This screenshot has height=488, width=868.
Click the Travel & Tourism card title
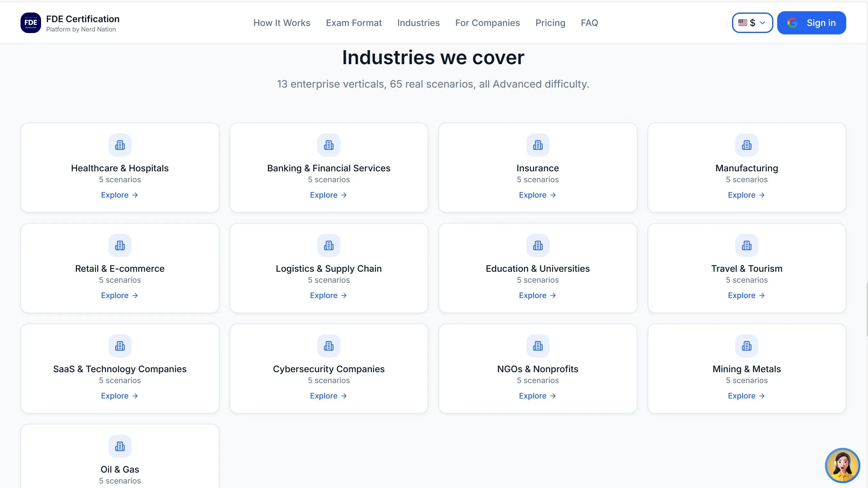pyautogui.click(x=747, y=269)
